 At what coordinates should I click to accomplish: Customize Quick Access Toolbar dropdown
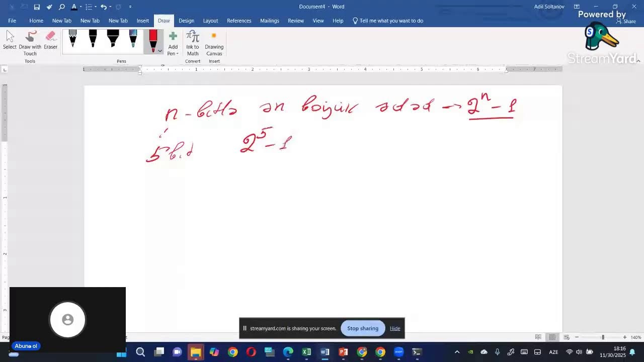pyautogui.click(x=130, y=7)
